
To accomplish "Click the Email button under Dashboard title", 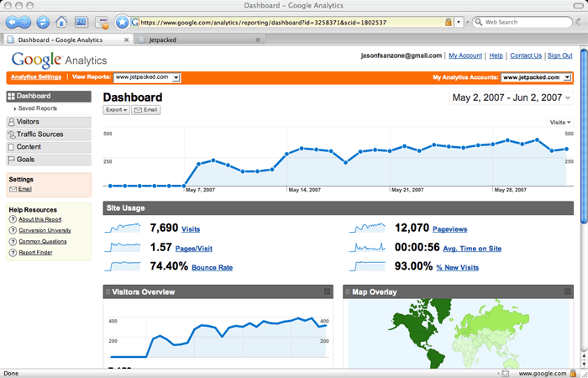I will click(x=146, y=110).
